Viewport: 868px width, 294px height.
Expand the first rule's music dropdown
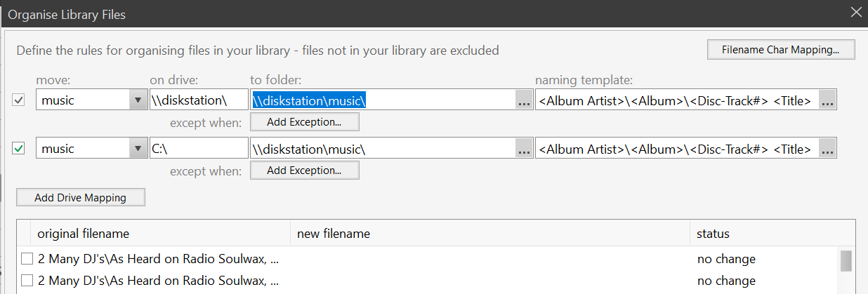tap(138, 100)
